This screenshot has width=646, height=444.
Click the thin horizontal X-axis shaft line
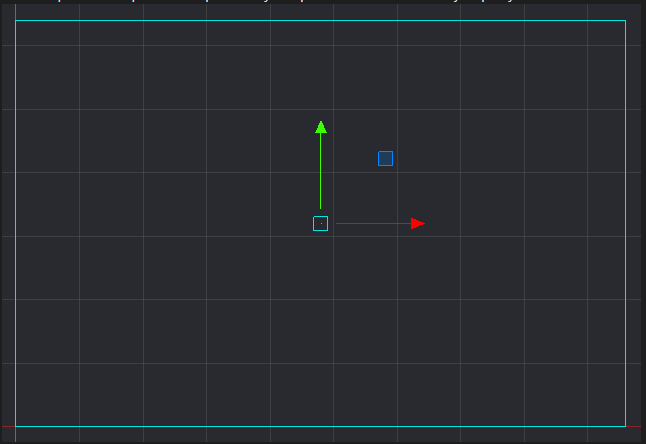372,223
